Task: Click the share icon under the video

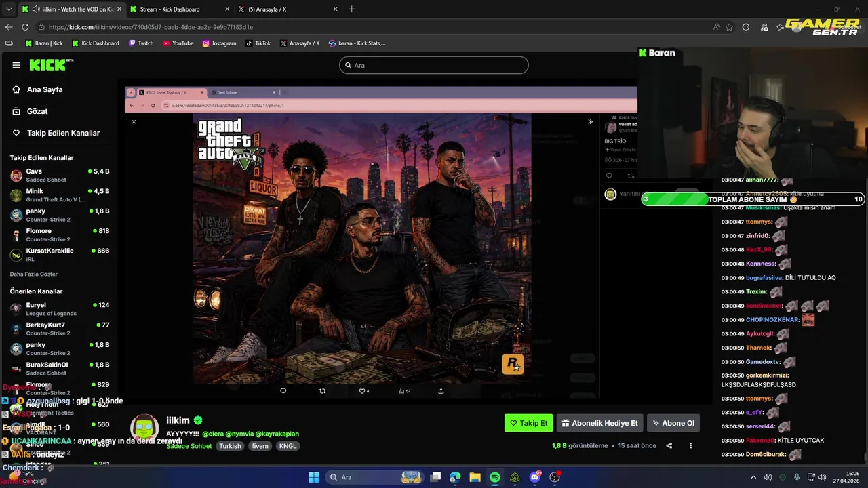Action: point(669,445)
